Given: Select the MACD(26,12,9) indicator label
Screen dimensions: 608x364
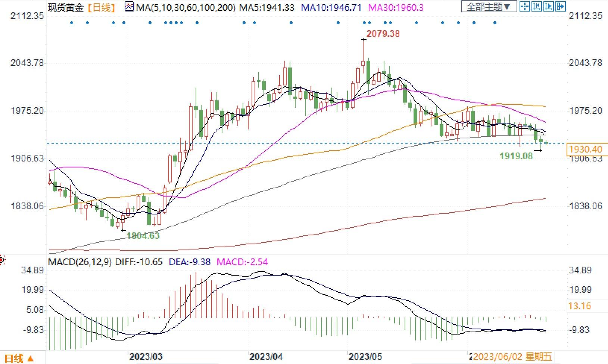Looking at the screenshot, I should tap(80, 262).
